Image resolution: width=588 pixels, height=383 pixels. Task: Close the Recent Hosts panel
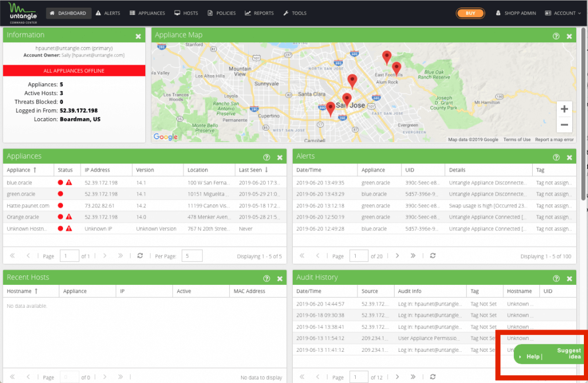coord(280,279)
